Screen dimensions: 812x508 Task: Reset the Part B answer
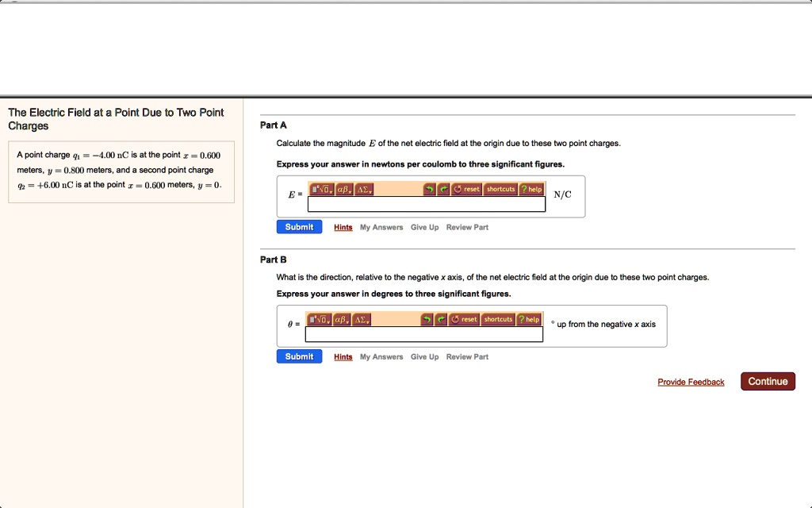pos(464,319)
